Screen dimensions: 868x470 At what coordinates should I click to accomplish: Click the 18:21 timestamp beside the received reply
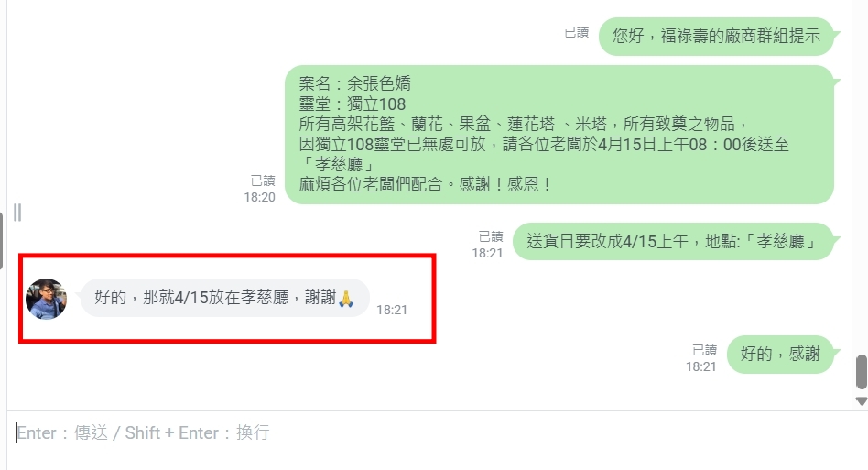click(392, 310)
